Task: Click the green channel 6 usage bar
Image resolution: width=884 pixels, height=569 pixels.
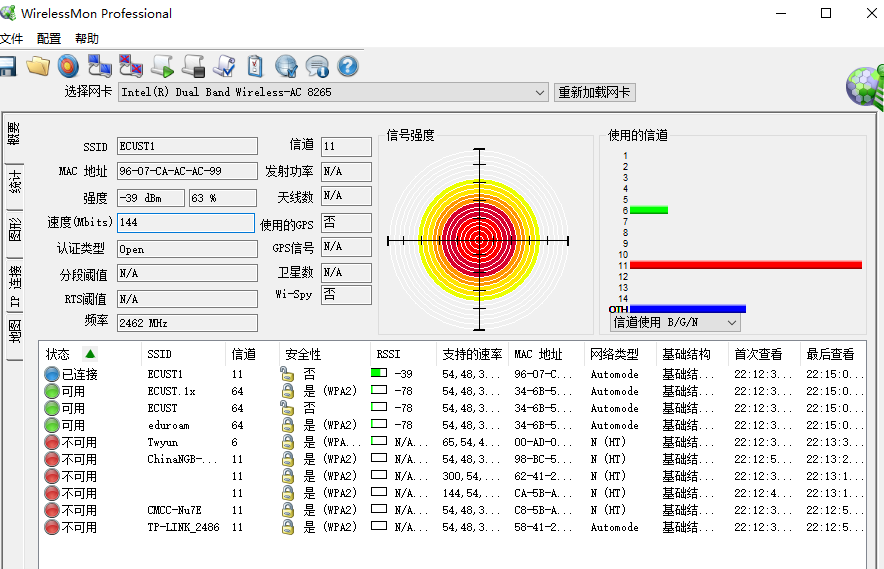Action: click(649, 210)
